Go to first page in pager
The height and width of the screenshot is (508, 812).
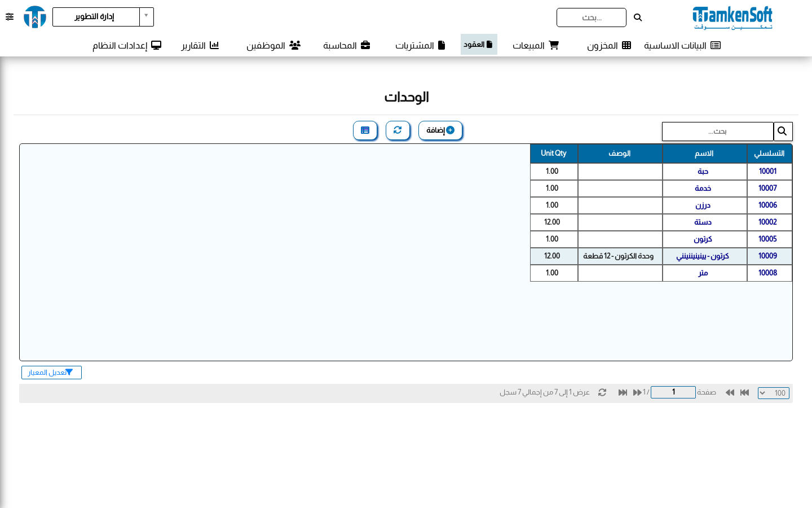coord(745,392)
